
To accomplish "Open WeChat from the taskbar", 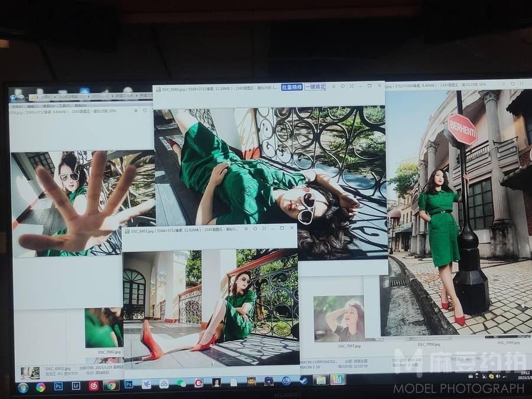I will point(181,384).
